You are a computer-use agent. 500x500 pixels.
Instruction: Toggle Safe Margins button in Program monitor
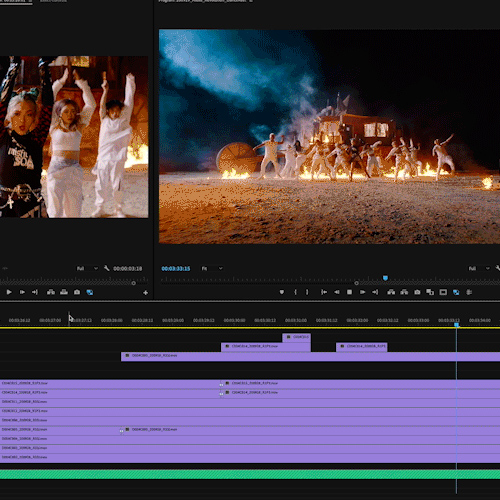pos(443,292)
